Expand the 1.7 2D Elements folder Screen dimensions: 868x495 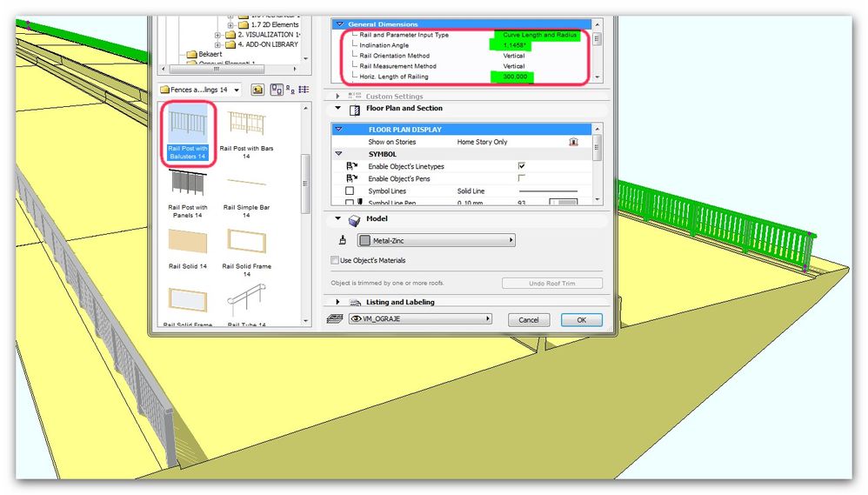click(230, 25)
